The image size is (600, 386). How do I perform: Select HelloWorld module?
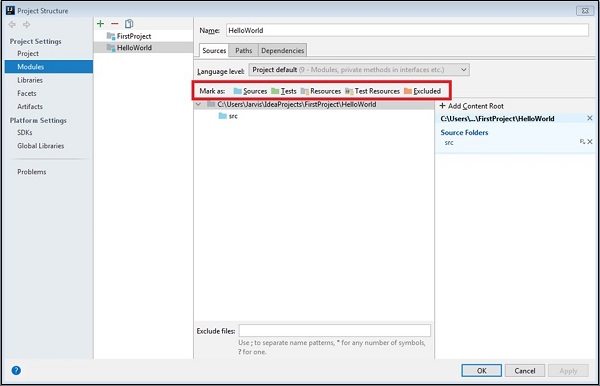143,47
